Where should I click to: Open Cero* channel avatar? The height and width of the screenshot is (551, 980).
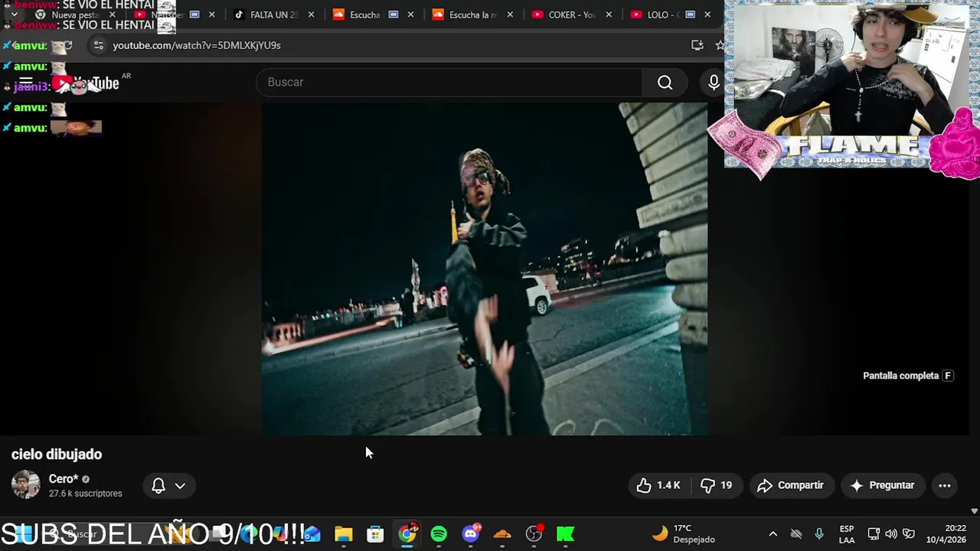pyautogui.click(x=25, y=485)
